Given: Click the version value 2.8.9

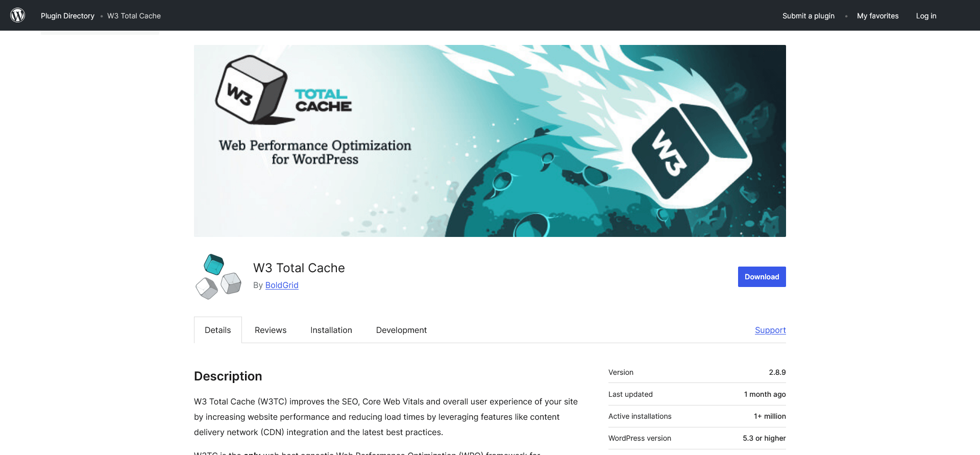Looking at the screenshot, I should 777,372.
